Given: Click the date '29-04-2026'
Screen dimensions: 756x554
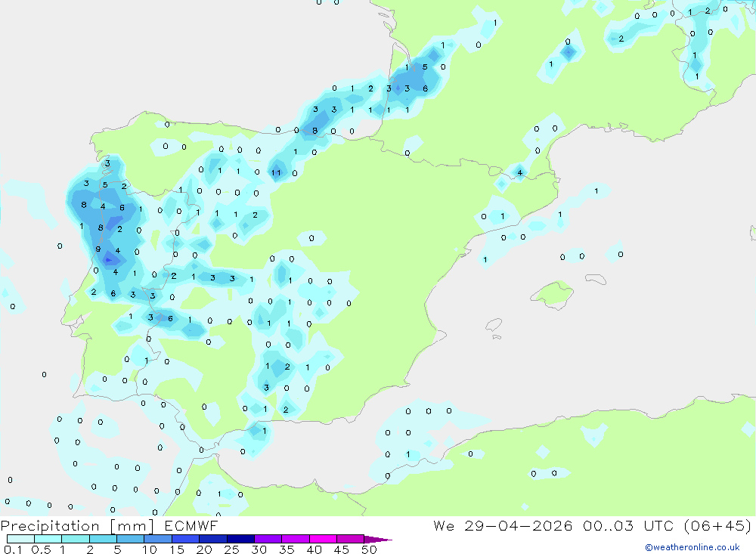Looking at the screenshot, I should [519, 525].
